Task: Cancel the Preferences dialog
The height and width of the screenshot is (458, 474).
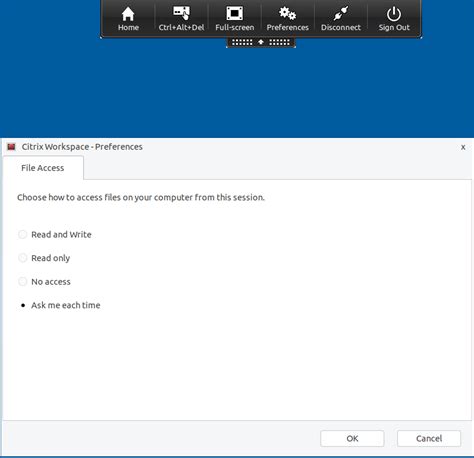Action: tap(429, 438)
